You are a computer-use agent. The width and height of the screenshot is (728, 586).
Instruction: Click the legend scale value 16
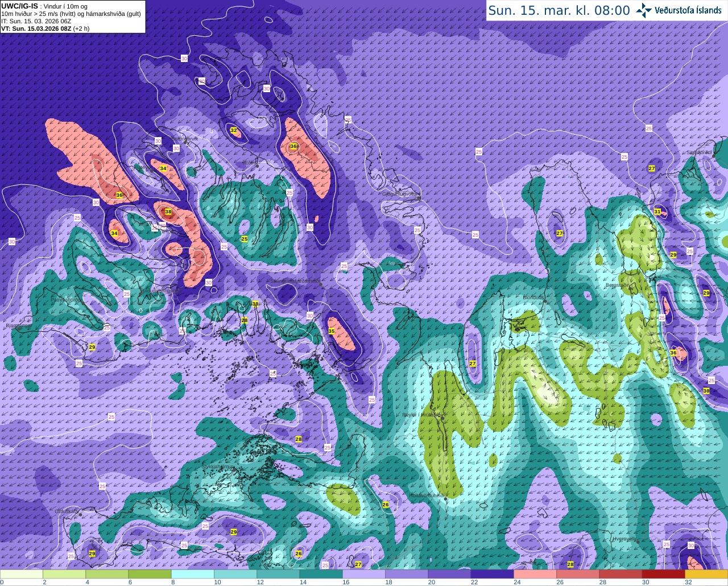tap(346, 582)
